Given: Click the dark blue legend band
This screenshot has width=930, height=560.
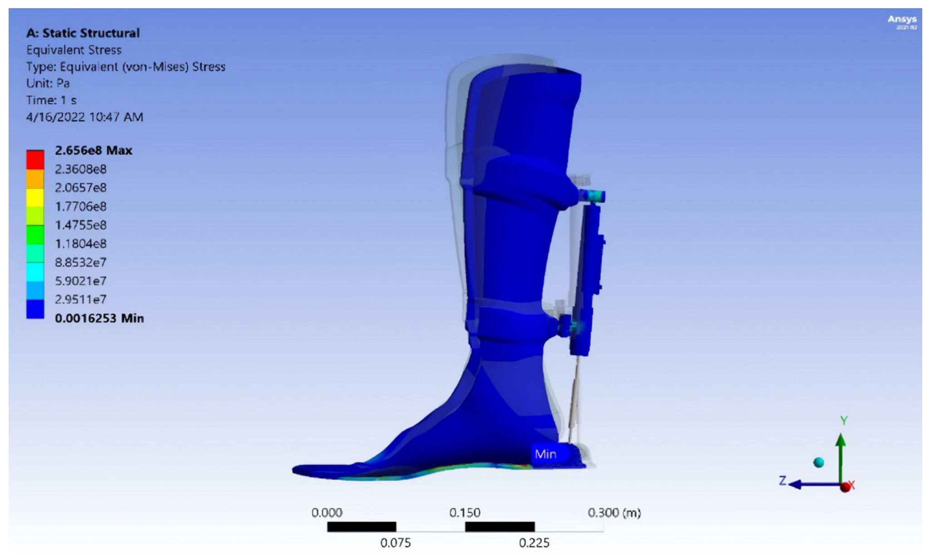Looking at the screenshot, I should coord(35,309).
